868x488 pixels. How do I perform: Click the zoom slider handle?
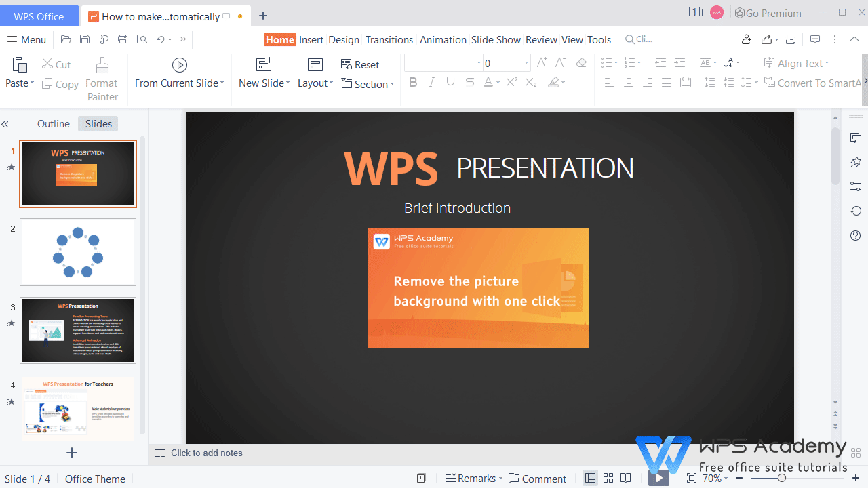[782, 479]
